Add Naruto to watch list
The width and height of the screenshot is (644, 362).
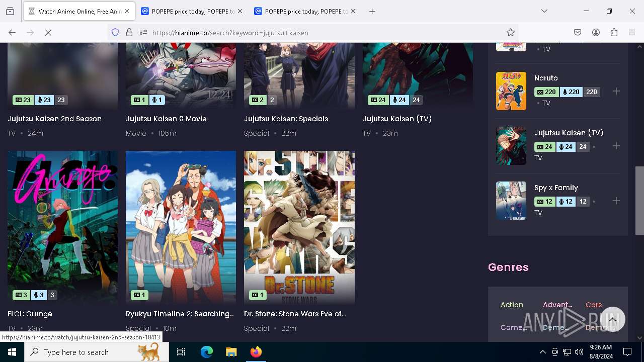click(616, 92)
